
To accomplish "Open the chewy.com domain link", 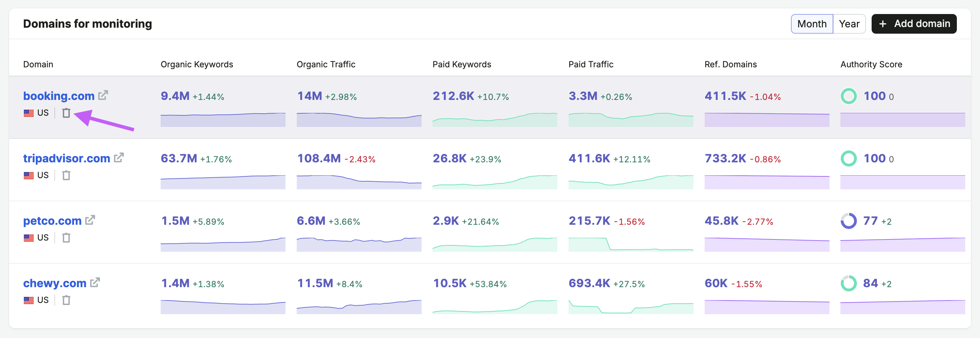I will pyautogui.click(x=55, y=283).
